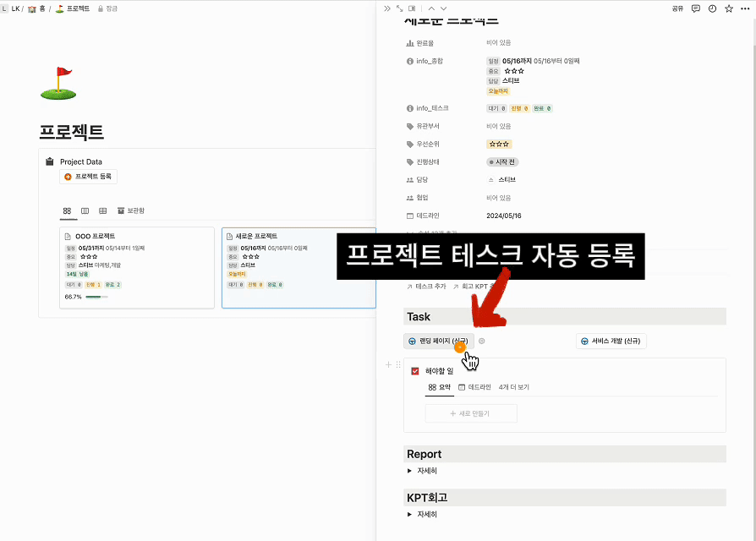Click the 서비스 개발 (신규) button
The width and height of the screenshot is (756, 541).
tap(611, 342)
